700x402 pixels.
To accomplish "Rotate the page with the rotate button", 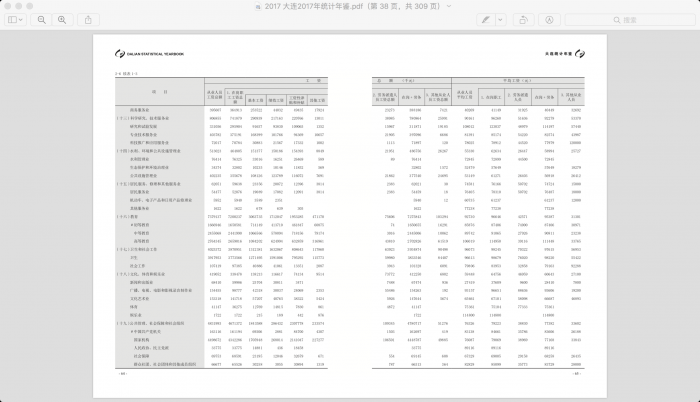I will pos(524,19).
